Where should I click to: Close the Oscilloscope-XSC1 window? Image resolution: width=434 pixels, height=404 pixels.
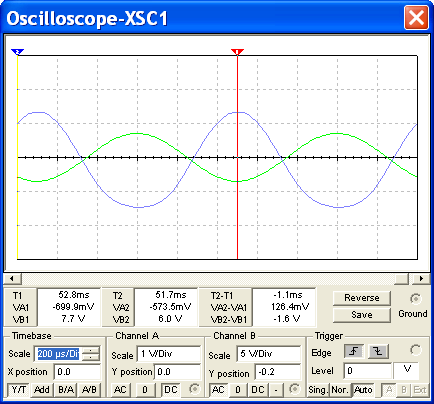[416, 17]
